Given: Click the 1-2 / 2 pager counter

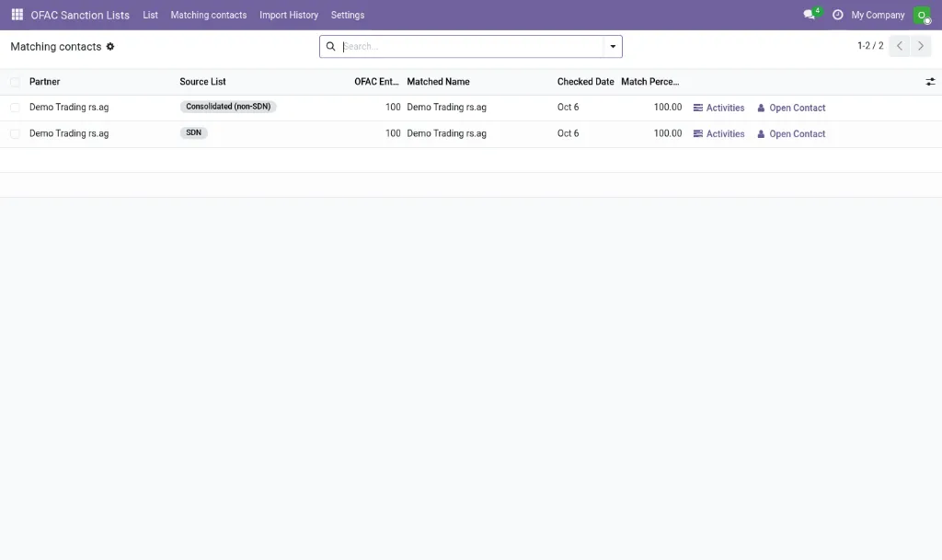Looking at the screenshot, I should (870, 46).
